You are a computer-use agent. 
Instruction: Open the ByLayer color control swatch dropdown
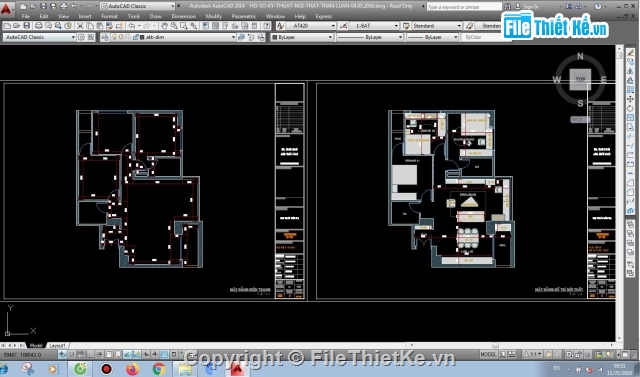302,37
